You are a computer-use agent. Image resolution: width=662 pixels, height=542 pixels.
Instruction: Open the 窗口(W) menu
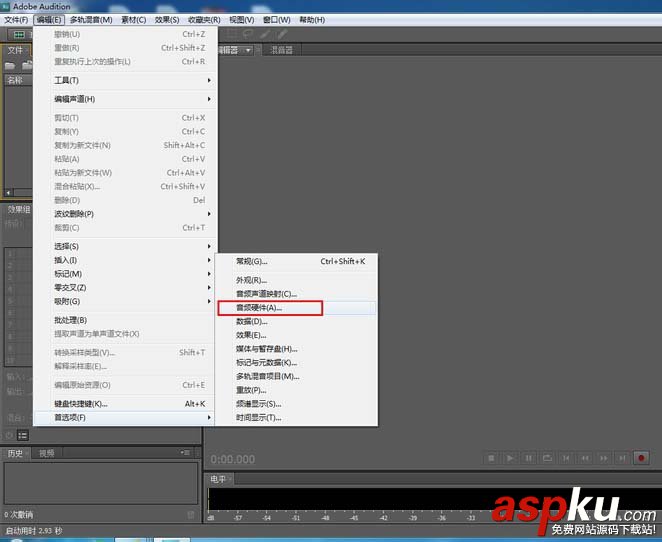(x=277, y=20)
